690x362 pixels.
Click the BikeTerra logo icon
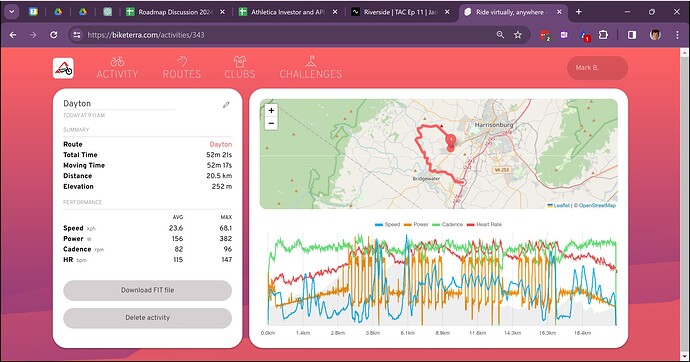(63, 68)
